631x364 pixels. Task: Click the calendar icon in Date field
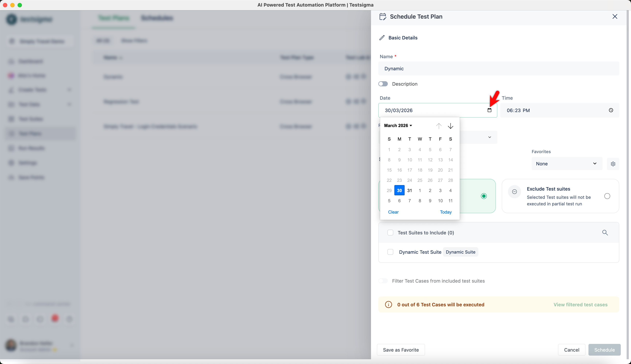tap(489, 110)
